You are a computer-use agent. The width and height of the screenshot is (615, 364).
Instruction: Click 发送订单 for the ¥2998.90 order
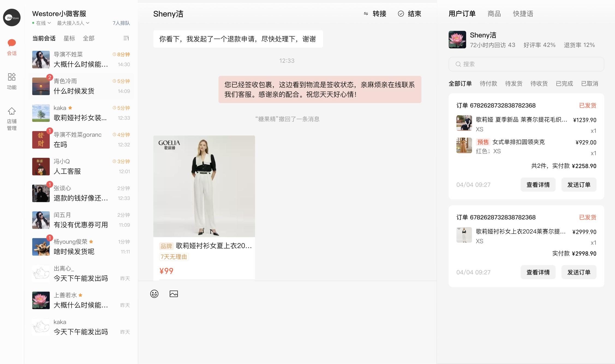579,272
